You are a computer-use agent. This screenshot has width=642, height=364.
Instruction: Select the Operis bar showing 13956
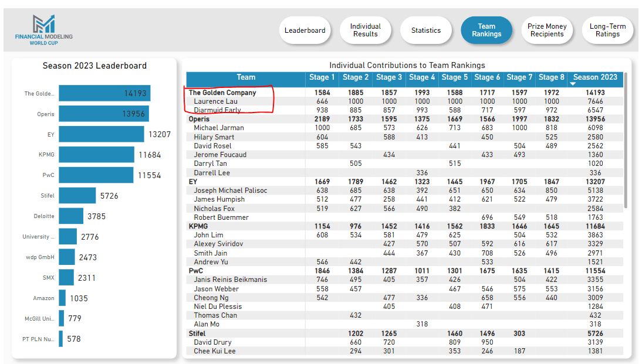click(104, 114)
